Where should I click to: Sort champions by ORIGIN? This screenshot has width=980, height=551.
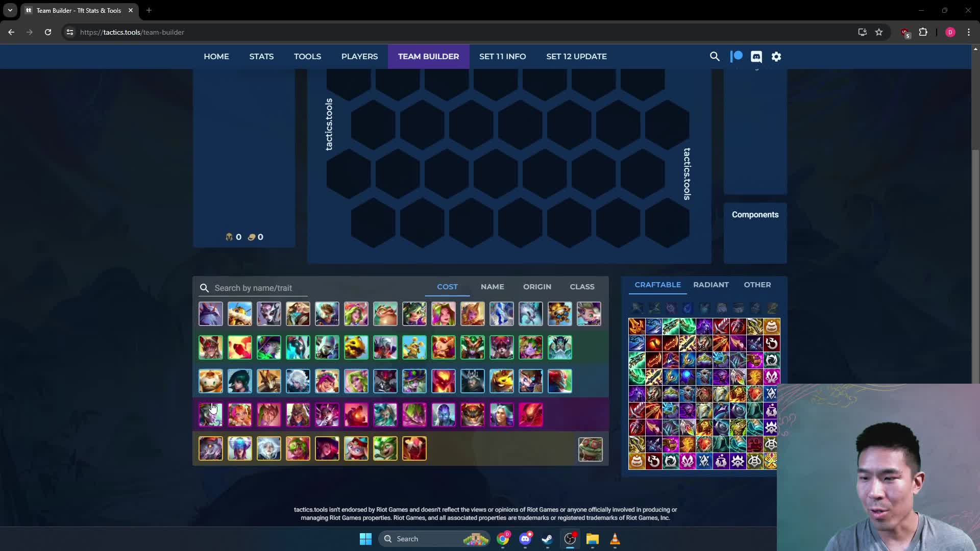537,287
